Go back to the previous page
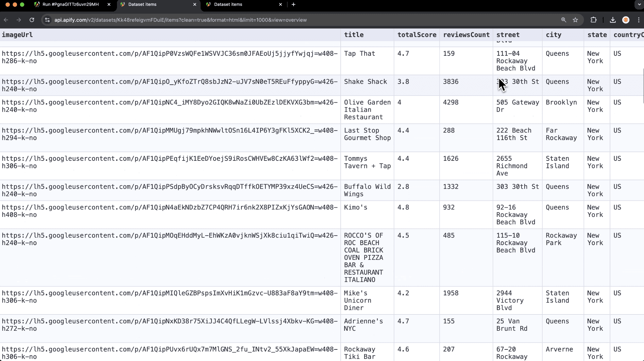 tap(6, 20)
